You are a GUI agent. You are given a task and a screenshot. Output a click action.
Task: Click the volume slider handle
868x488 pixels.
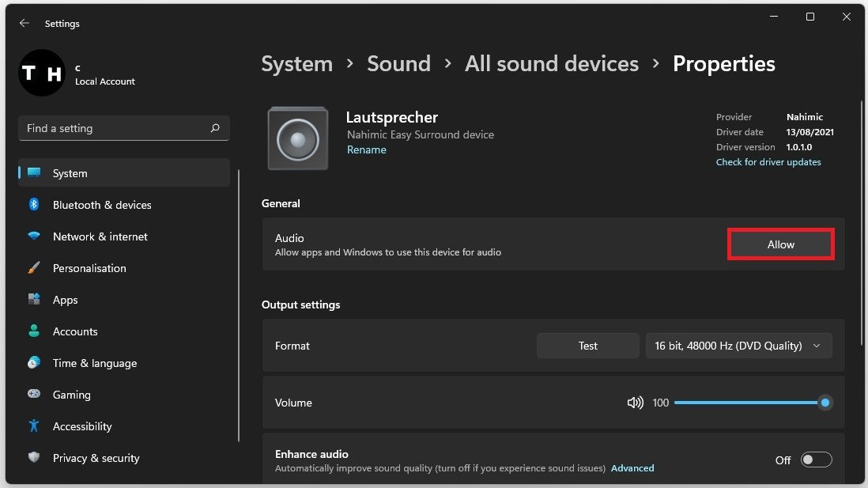[x=825, y=403]
